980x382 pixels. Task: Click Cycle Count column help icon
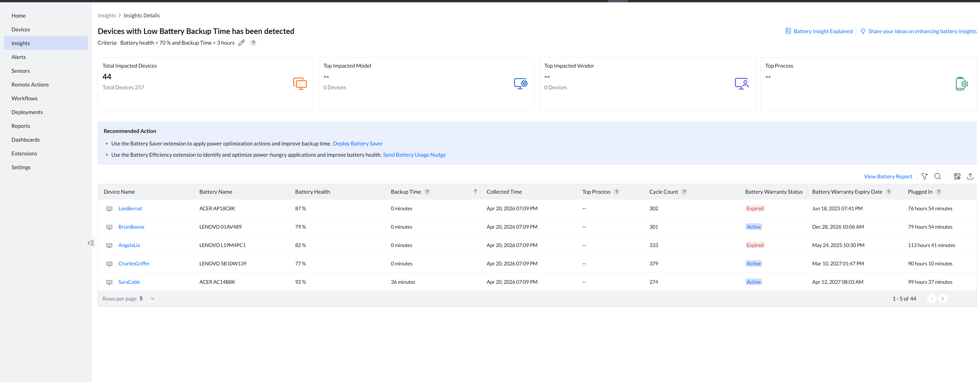(x=684, y=192)
